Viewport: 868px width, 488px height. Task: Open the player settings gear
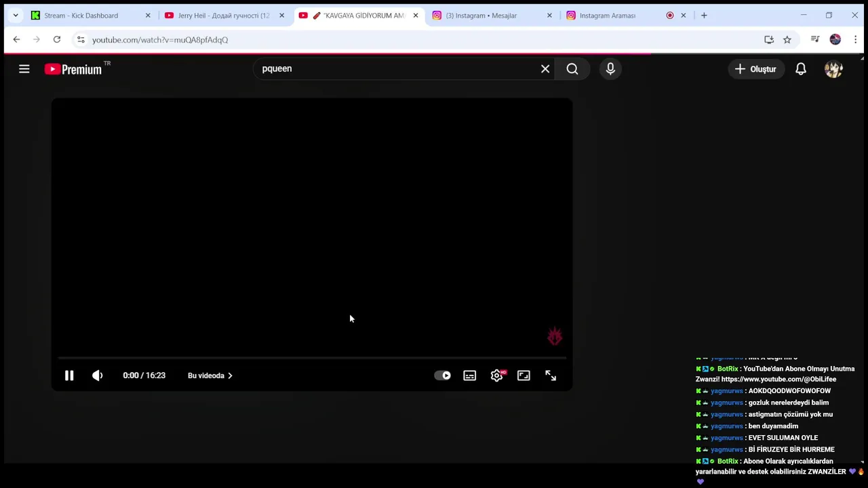click(x=497, y=375)
